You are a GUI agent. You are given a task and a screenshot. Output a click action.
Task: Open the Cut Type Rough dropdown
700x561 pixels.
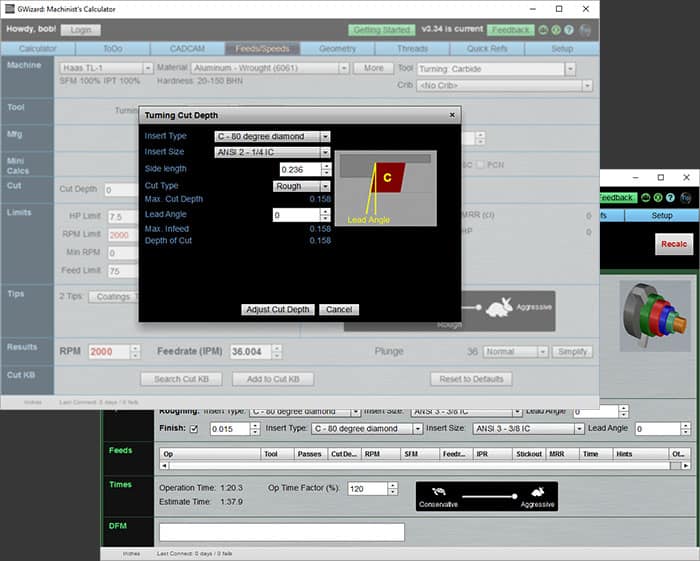[325, 186]
